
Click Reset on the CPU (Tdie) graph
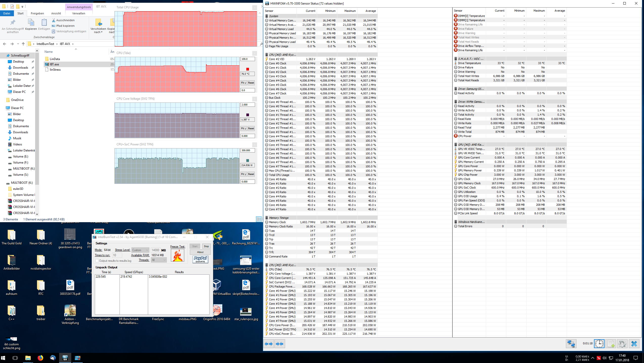251,83
